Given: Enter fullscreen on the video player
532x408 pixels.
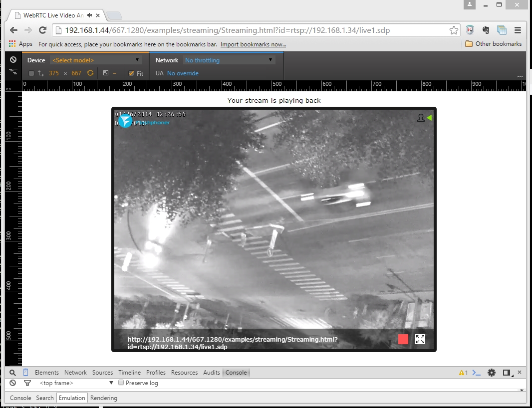Looking at the screenshot, I should click(420, 339).
